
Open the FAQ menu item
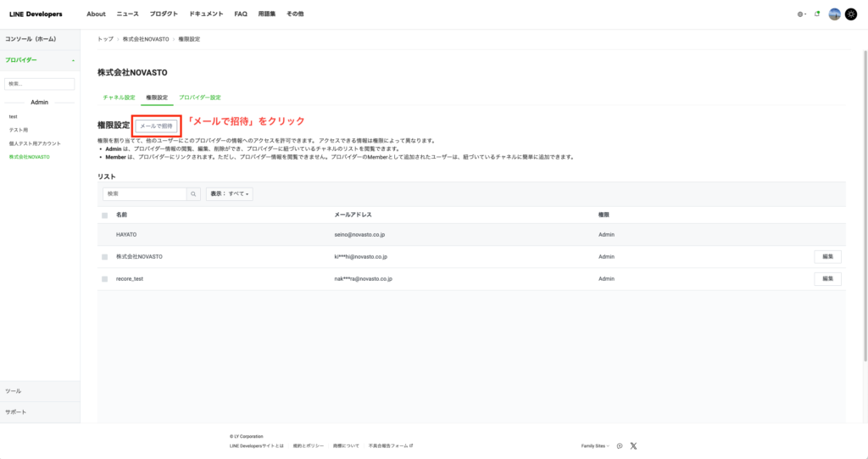241,14
